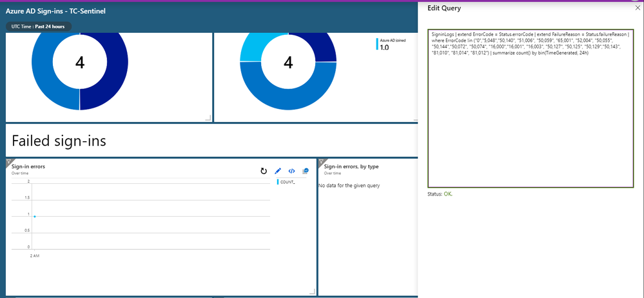Click the corner grip of Sign-in errors tile

coord(312,292)
